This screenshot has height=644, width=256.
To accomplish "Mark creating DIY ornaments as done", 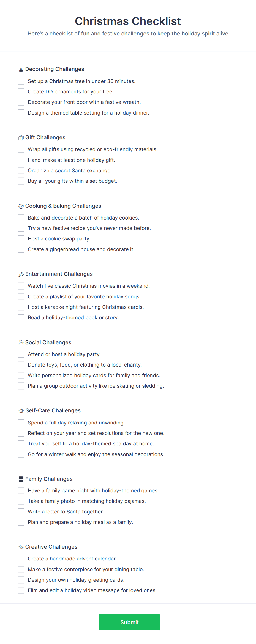I will 21,91.
